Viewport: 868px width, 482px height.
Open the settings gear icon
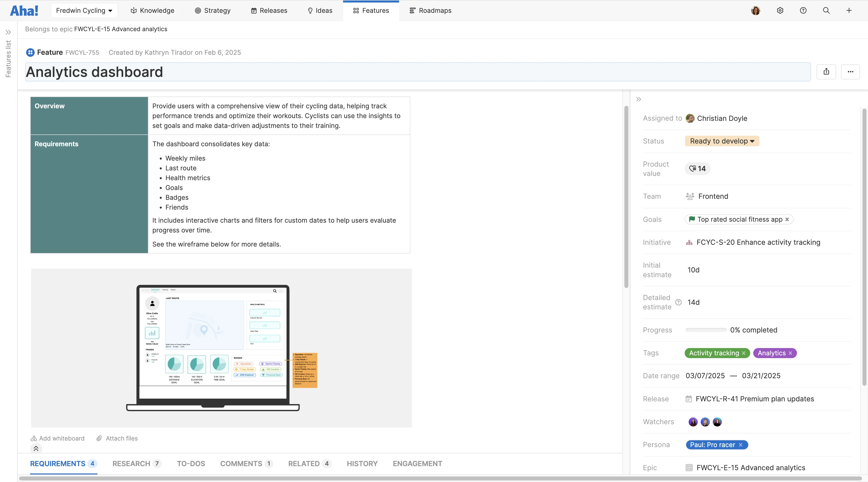(780, 11)
